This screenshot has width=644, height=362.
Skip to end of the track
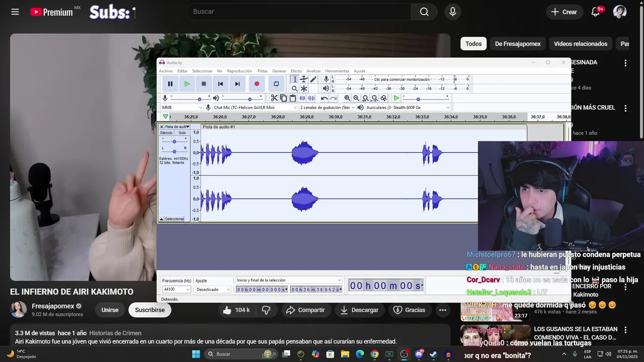(237, 84)
